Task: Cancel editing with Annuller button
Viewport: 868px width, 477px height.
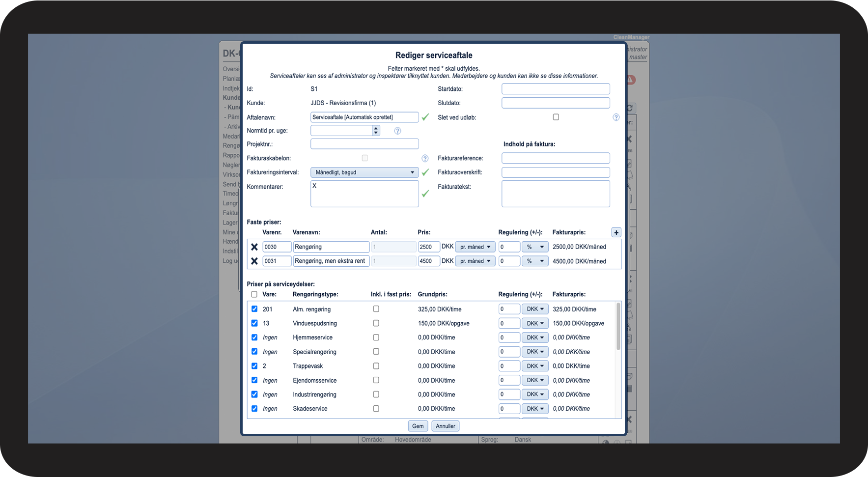Action: (446, 426)
